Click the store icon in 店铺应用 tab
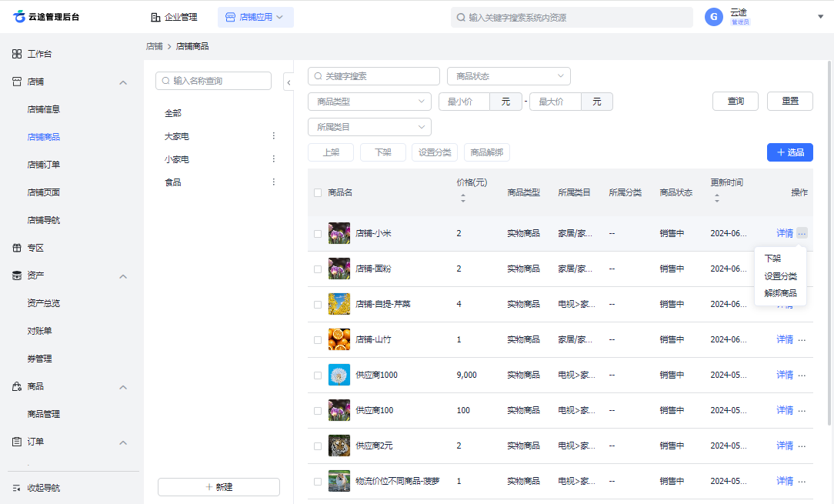The height and width of the screenshot is (504, 834). click(230, 17)
